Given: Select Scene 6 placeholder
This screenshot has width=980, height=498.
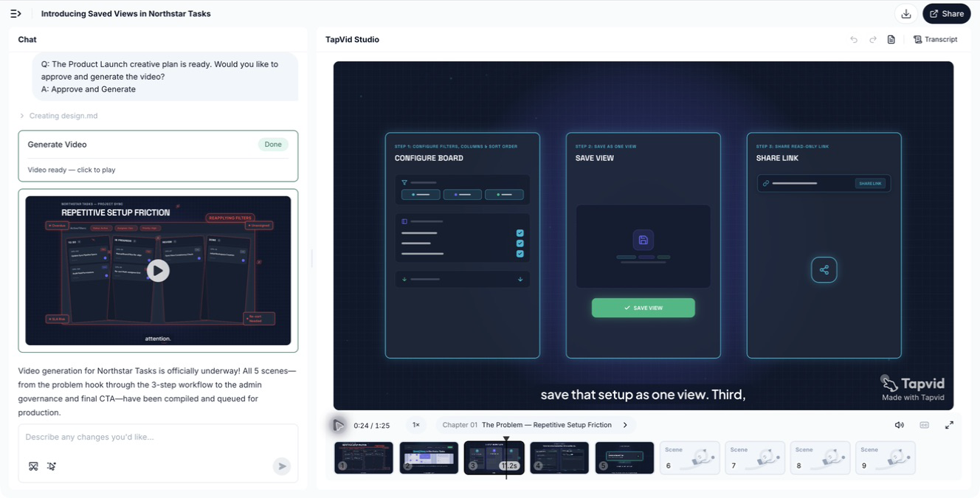Looking at the screenshot, I should tap(689, 457).
